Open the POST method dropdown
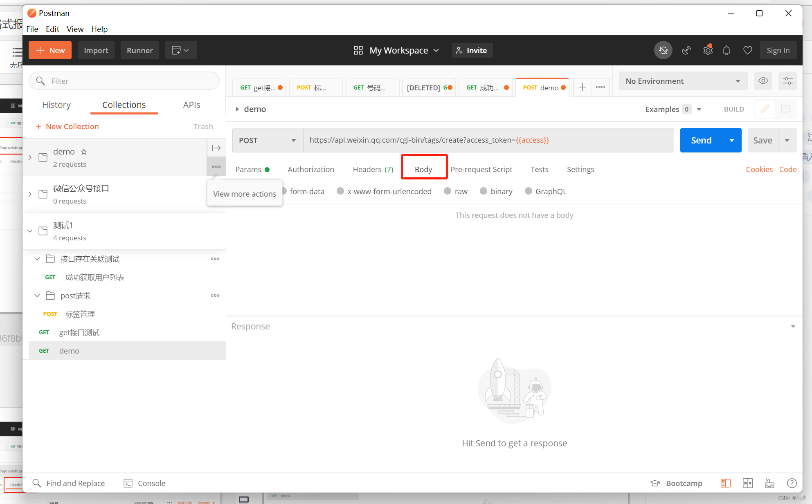Image resolution: width=812 pixels, height=504 pixels. [x=268, y=140]
